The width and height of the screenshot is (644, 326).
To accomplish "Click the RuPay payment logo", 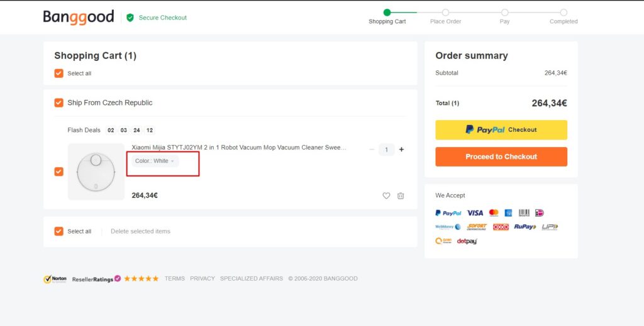I will (525, 227).
